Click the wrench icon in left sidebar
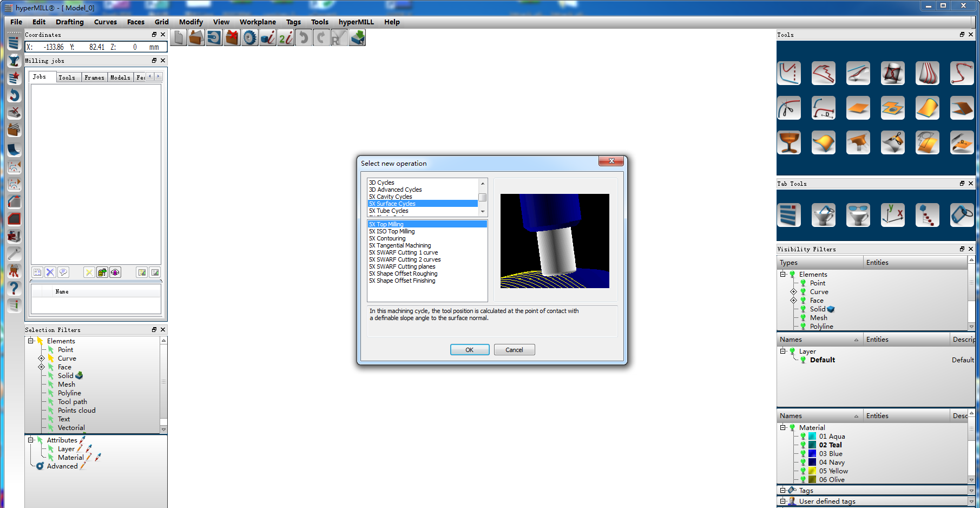The height and width of the screenshot is (508, 980). click(14, 253)
